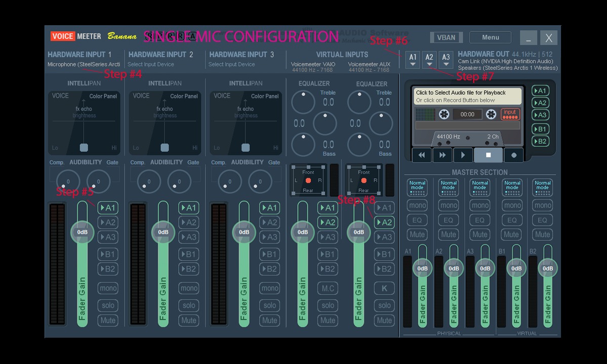Viewport: 607px width, 364px height.
Task: Click the cassette time counter 00:00
Action: (x=467, y=114)
